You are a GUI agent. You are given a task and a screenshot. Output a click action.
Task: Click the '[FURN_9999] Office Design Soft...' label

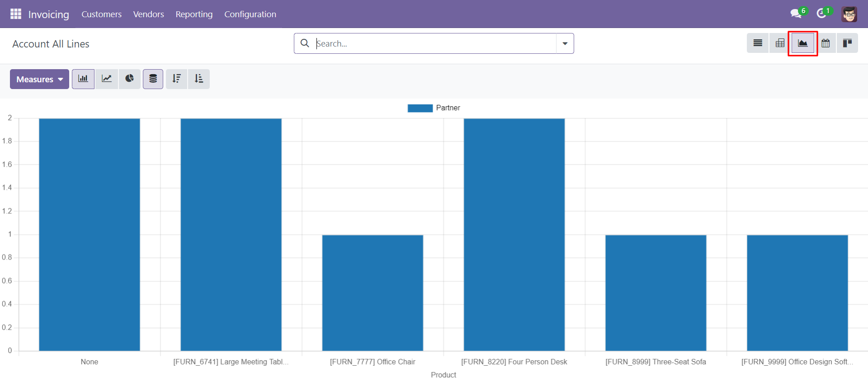797,362
